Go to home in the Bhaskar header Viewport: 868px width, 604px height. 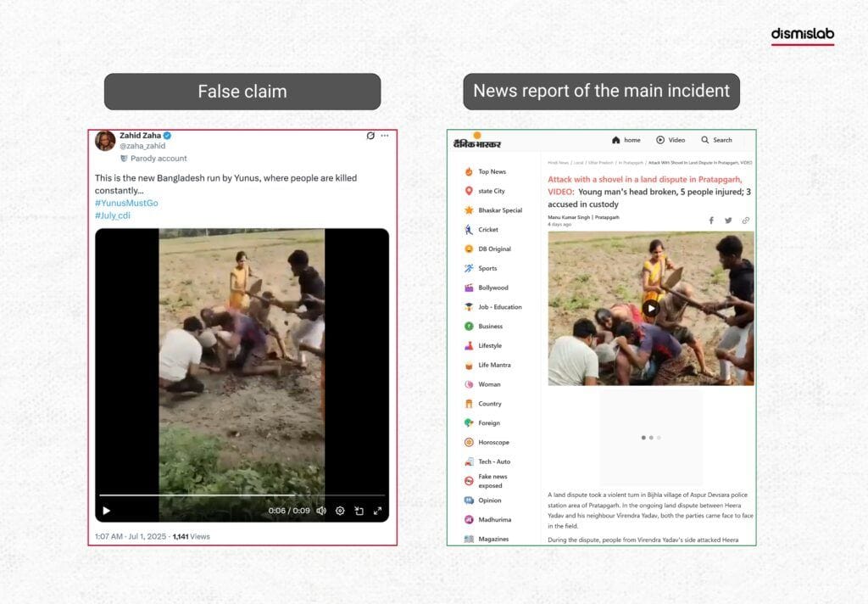pyautogui.click(x=626, y=140)
